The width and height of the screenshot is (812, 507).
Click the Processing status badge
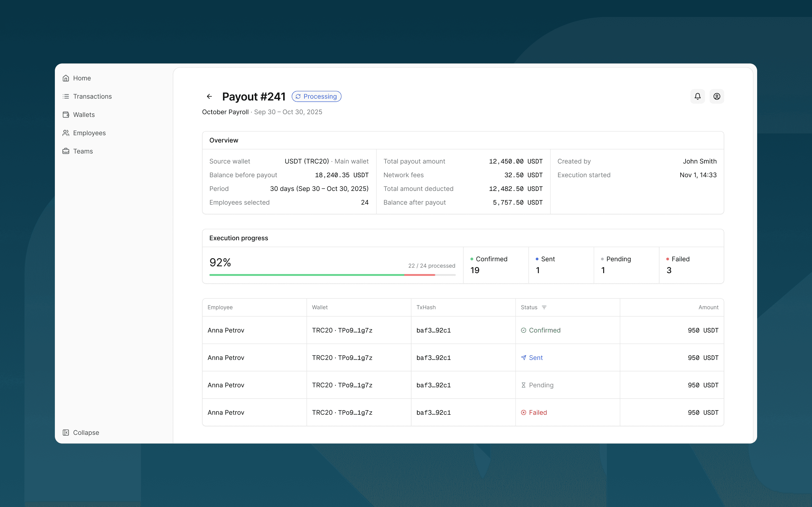(316, 97)
